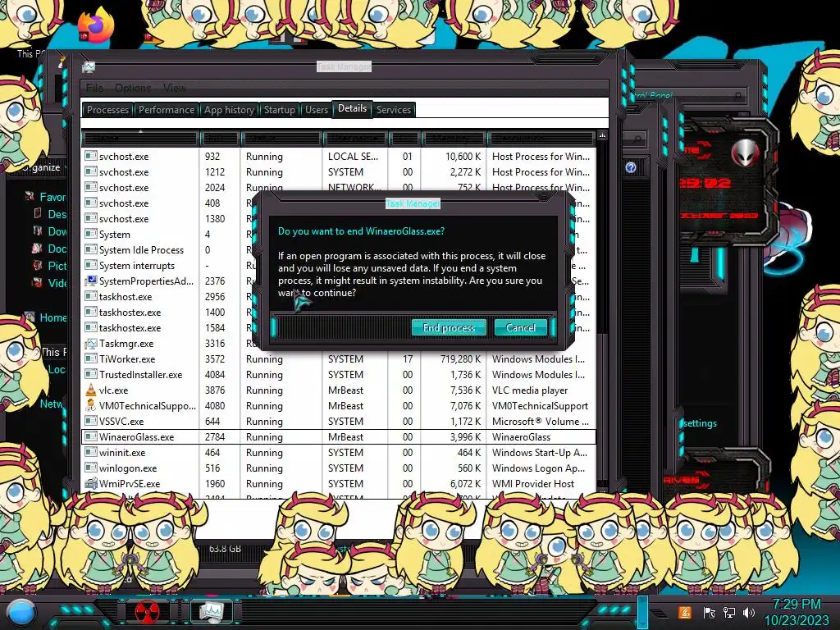The height and width of the screenshot is (630, 840).
Task: Click the settings link behind Task Manager
Action: pos(701,423)
